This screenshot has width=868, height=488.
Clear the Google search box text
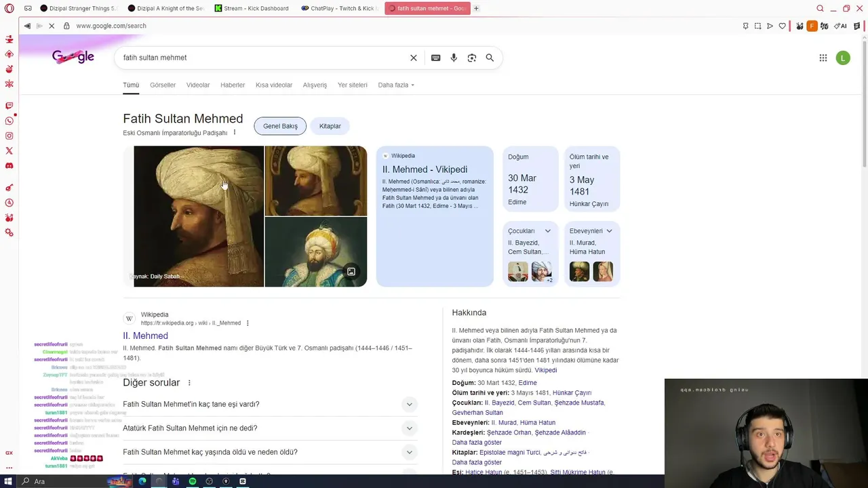tap(414, 58)
